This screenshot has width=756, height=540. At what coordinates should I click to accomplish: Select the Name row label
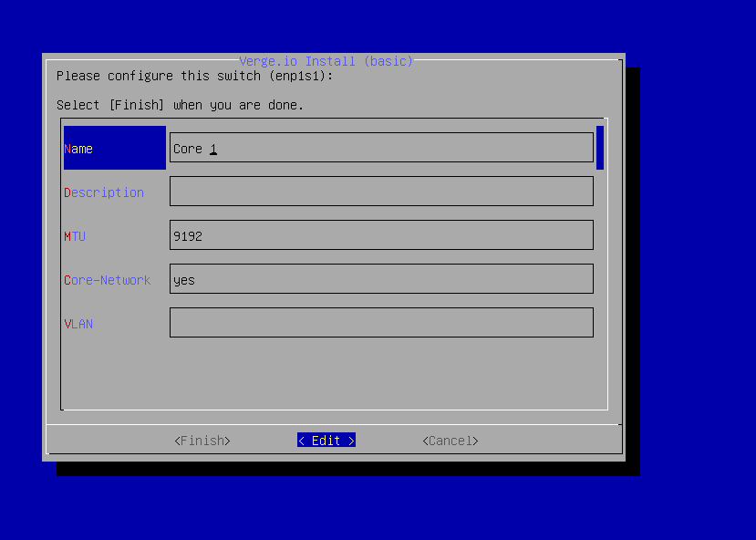(78, 148)
